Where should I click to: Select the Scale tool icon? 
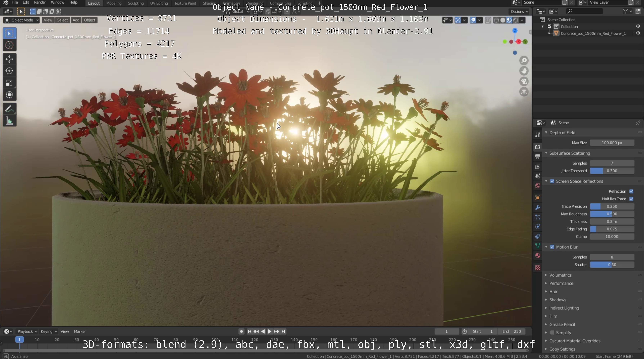[10, 83]
